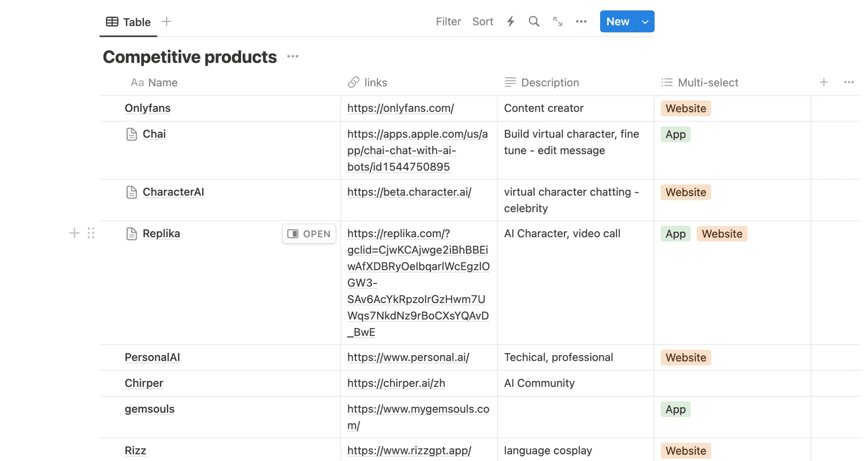The width and height of the screenshot is (868, 461).
Task: Open the Sort menu
Action: click(482, 22)
